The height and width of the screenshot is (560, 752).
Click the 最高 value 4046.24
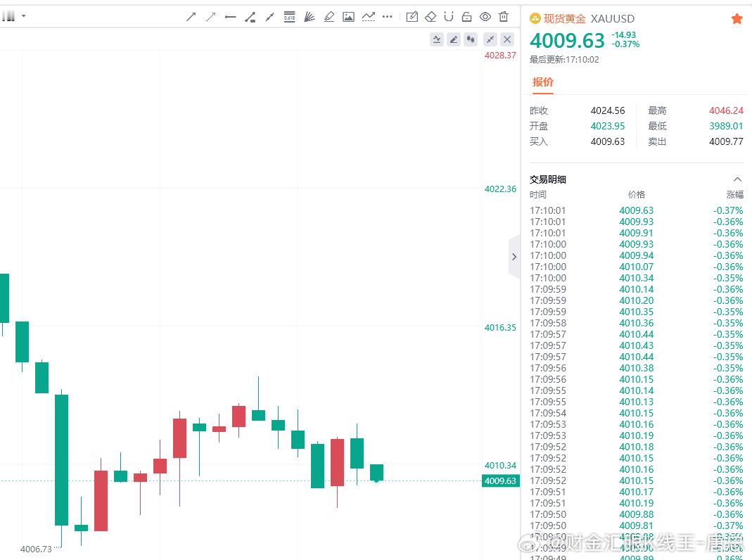(x=726, y=110)
